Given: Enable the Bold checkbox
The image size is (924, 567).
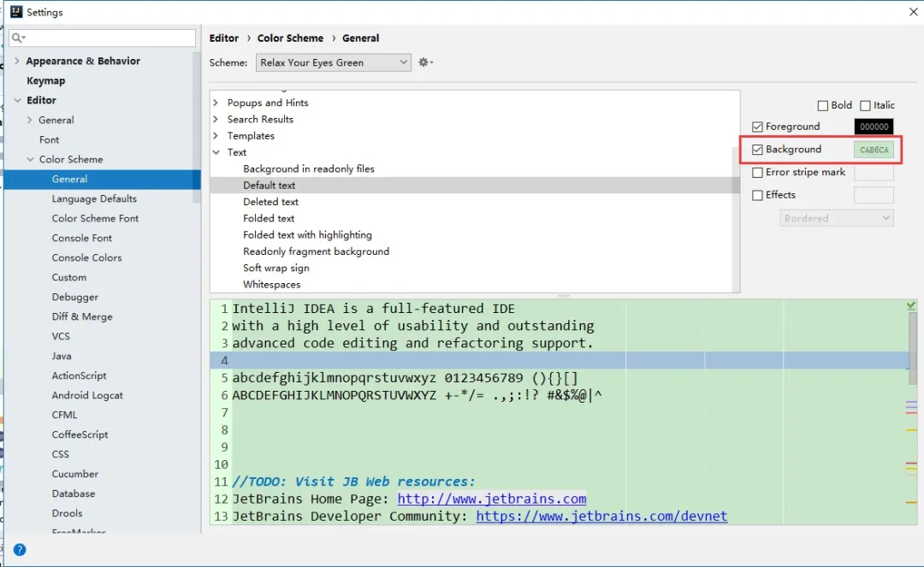Looking at the screenshot, I should point(823,105).
